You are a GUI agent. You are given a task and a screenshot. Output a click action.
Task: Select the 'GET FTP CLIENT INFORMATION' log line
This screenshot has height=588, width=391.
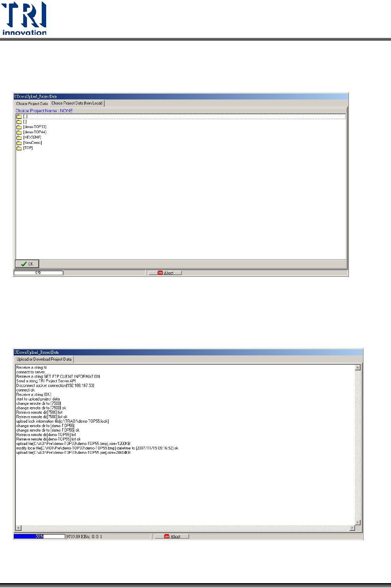pyautogui.click(x=58, y=376)
